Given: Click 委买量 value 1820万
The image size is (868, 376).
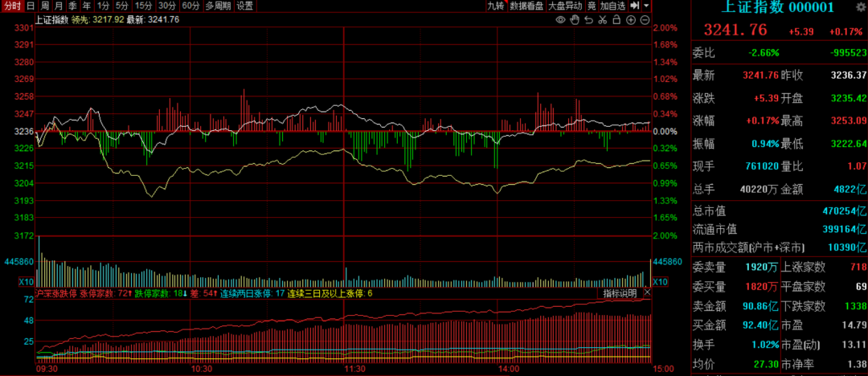Looking at the screenshot, I should pyautogui.click(x=762, y=286).
